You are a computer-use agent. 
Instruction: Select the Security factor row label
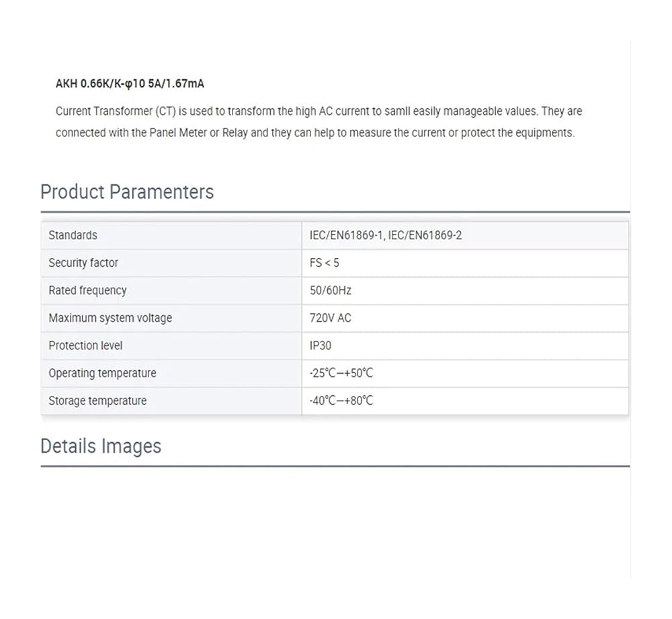click(83, 263)
